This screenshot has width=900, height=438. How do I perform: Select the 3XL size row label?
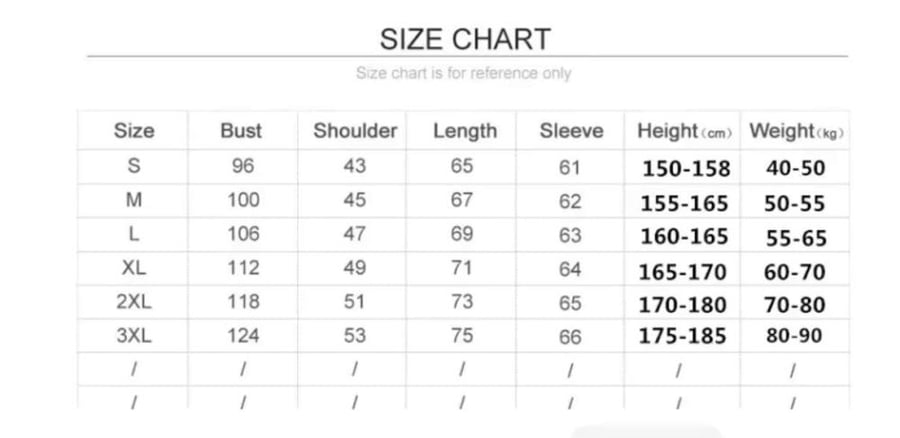coord(134,335)
